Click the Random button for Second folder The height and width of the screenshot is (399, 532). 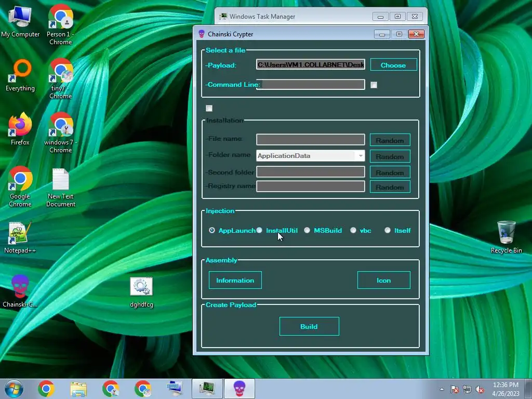click(390, 172)
